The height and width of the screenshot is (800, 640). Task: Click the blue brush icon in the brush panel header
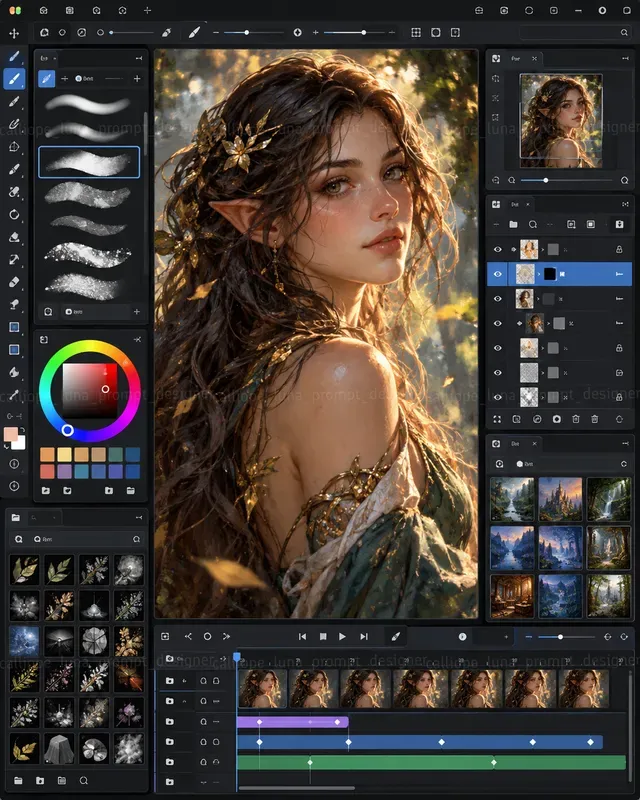46,79
